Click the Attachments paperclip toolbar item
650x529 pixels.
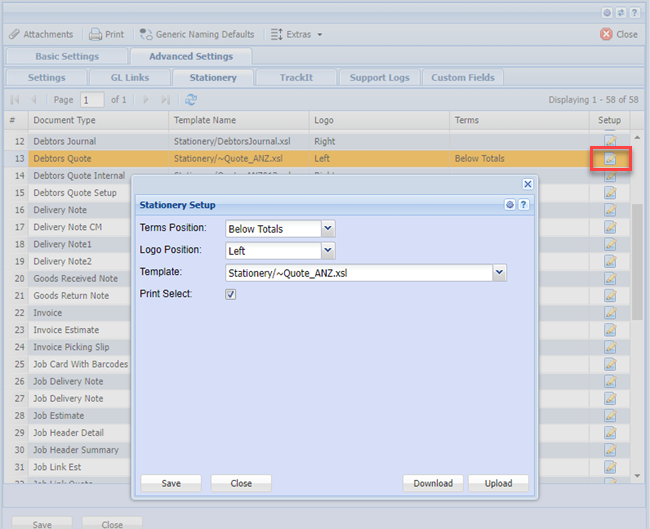click(40, 34)
